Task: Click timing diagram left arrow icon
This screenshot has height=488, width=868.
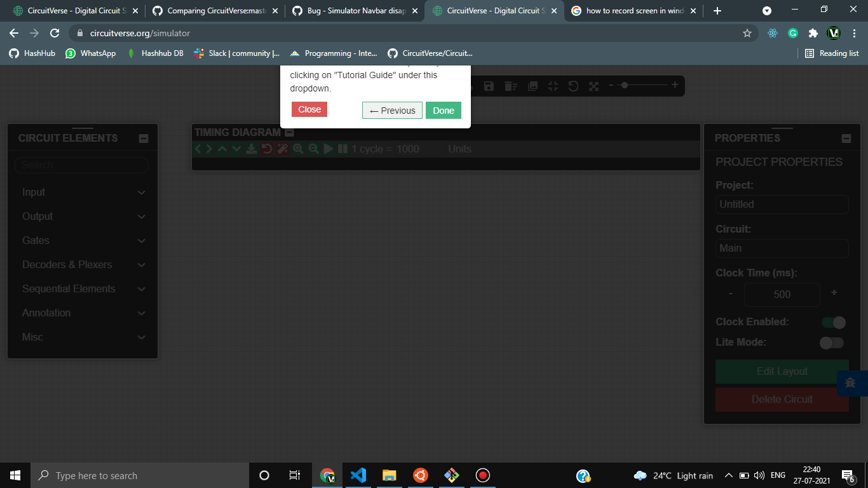Action: (x=198, y=149)
